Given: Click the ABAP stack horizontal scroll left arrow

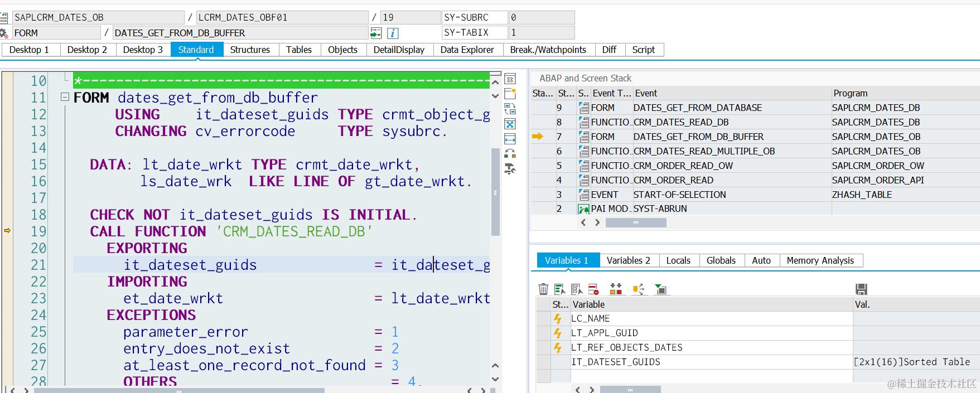Looking at the screenshot, I should tap(583, 222).
